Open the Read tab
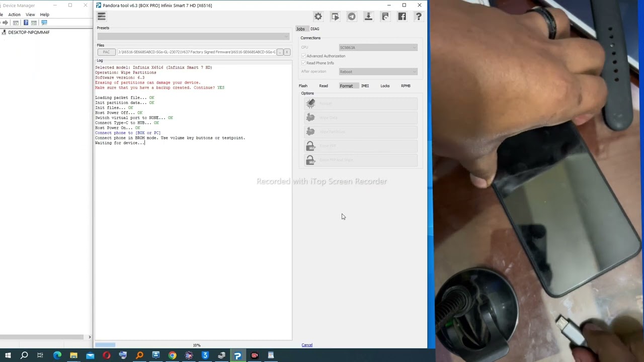Screen dimensions: 644x362 point(324,86)
